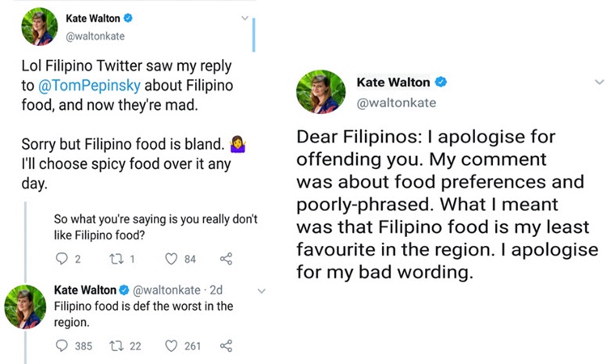
Task: Open Kate Walton's avatar on top-left tweet
Action: point(40,27)
